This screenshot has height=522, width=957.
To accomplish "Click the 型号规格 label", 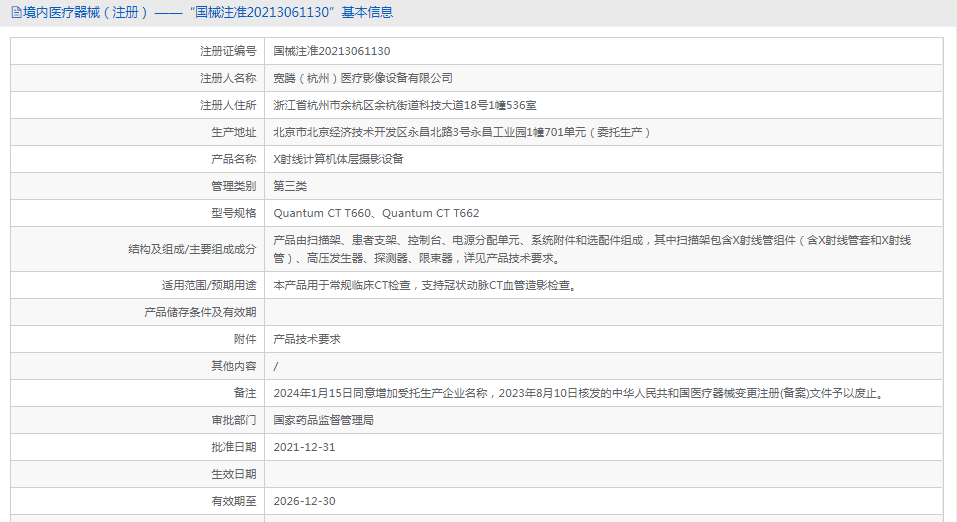I will click(234, 213).
